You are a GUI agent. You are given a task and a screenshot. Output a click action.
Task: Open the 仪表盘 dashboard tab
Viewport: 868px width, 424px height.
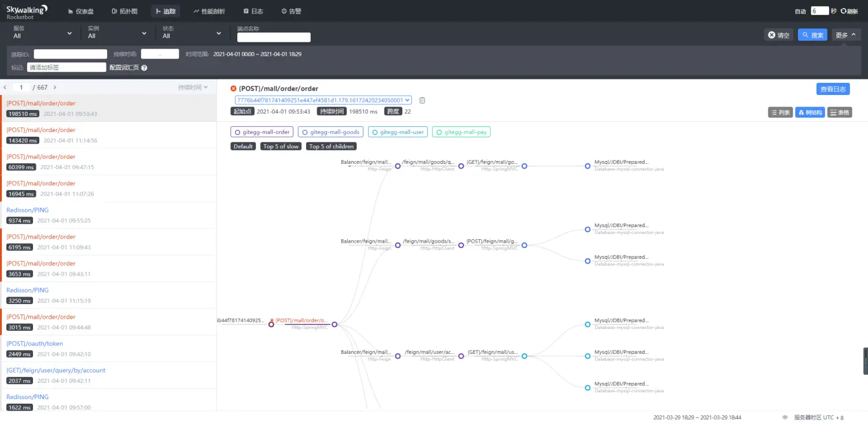[x=82, y=11]
